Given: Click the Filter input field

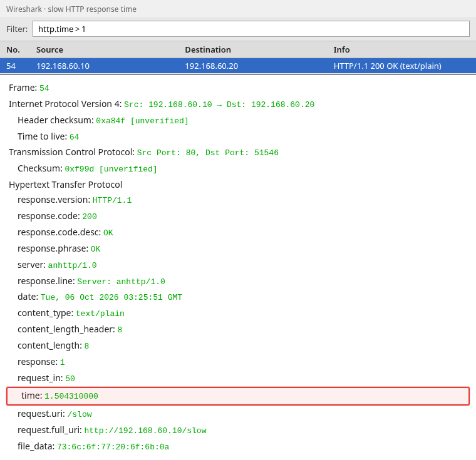Looking at the screenshot, I should (251, 29).
